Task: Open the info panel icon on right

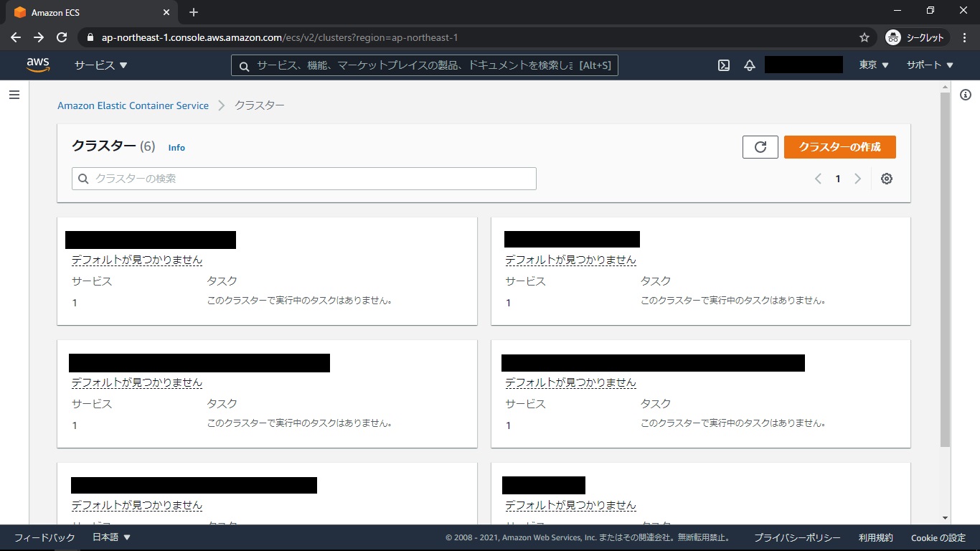Action: tap(966, 95)
